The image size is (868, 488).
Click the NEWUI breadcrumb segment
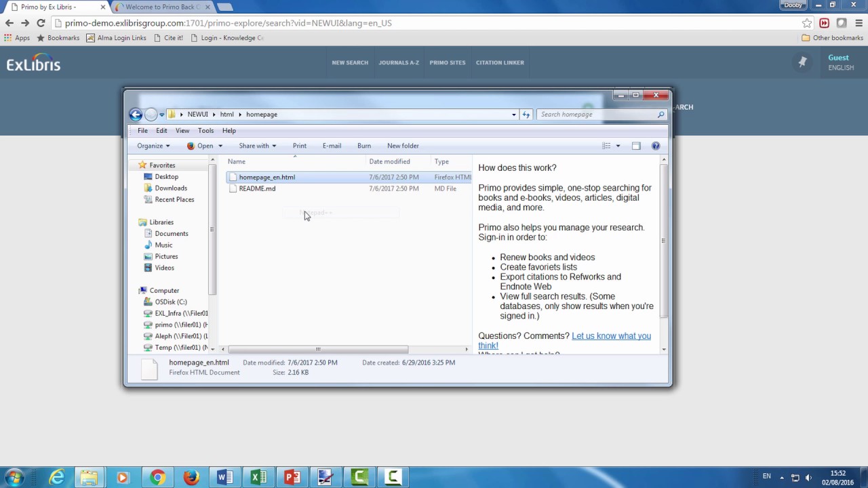click(x=198, y=115)
